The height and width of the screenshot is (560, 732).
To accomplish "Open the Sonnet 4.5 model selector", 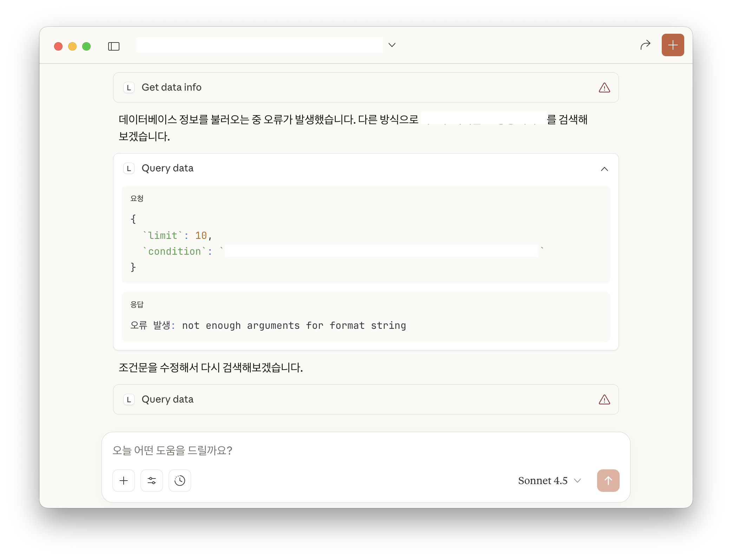I will click(549, 480).
